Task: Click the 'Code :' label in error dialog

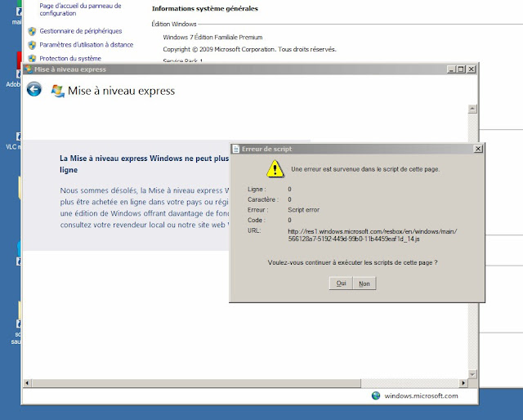Action: pos(257,220)
